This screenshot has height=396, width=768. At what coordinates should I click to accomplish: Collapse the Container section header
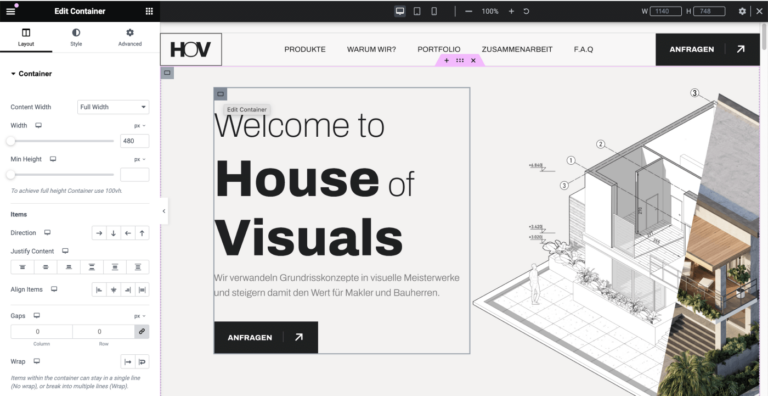pyautogui.click(x=31, y=74)
